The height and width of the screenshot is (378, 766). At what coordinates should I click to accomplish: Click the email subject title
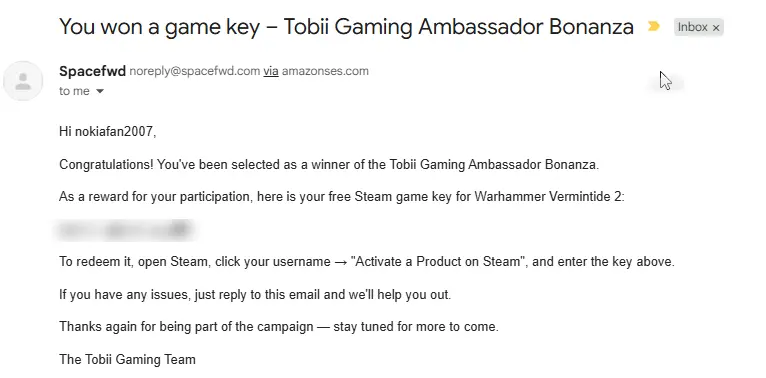pos(346,26)
